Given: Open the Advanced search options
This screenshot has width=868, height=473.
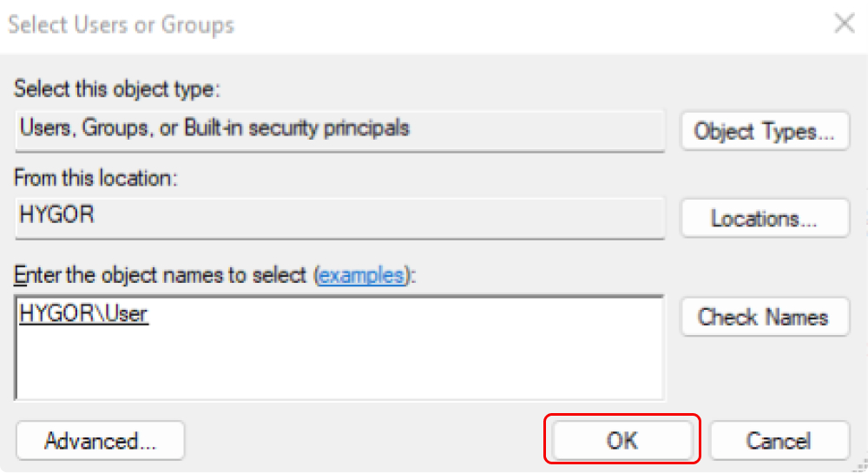Looking at the screenshot, I should 100,441.
